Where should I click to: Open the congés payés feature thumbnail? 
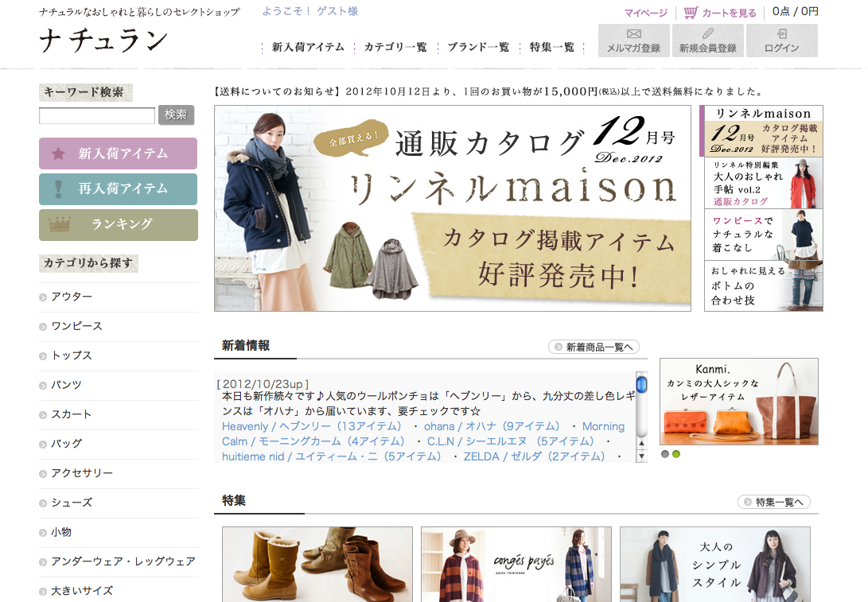pyautogui.click(x=516, y=565)
